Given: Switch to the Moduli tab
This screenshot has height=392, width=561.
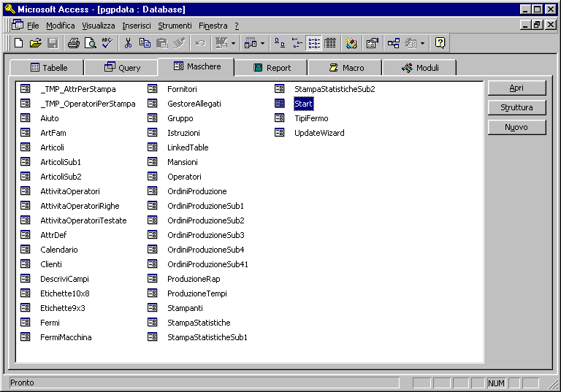Looking at the screenshot, I should [x=419, y=68].
